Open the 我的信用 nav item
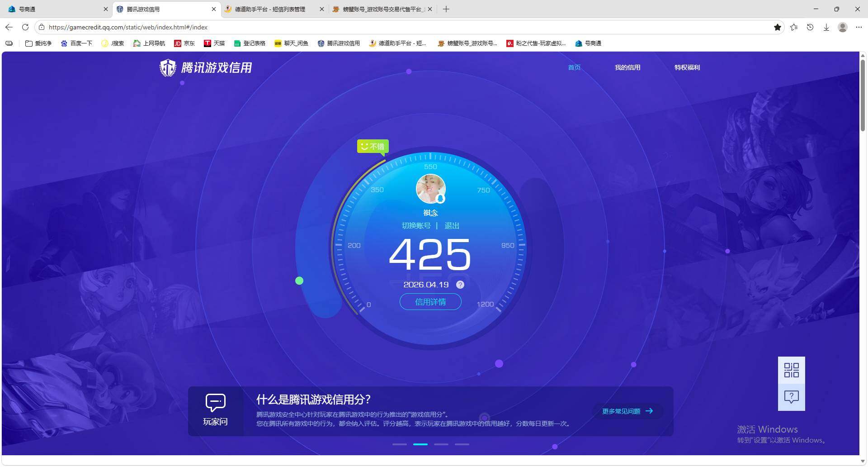Screen dimensions: 868x467 pyautogui.click(x=627, y=67)
